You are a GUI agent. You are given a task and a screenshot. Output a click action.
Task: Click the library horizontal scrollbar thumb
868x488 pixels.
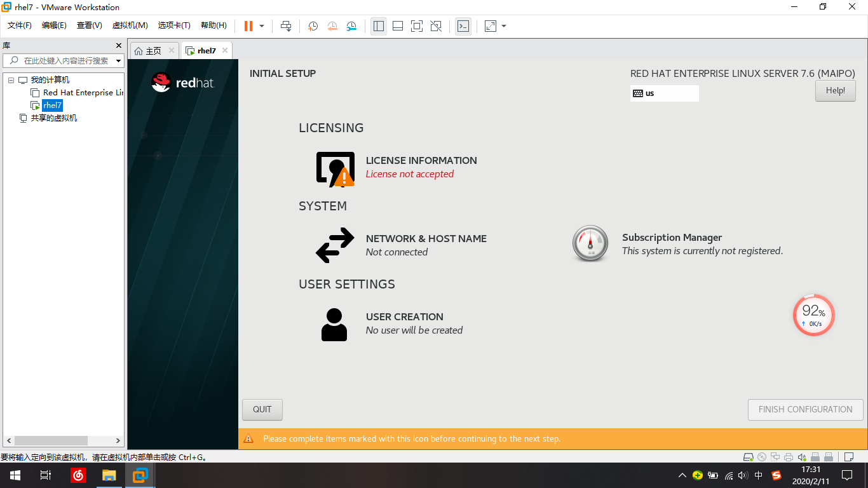point(51,440)
